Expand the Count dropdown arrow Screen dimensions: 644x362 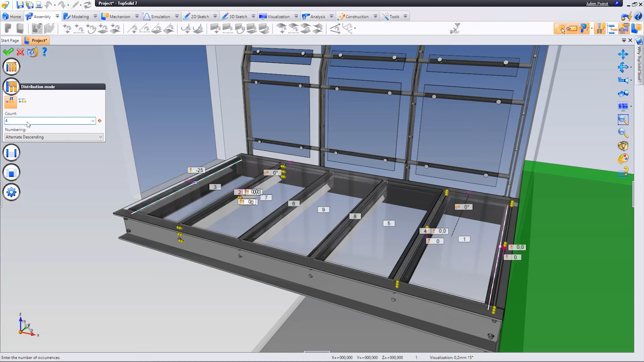point(93,121)
